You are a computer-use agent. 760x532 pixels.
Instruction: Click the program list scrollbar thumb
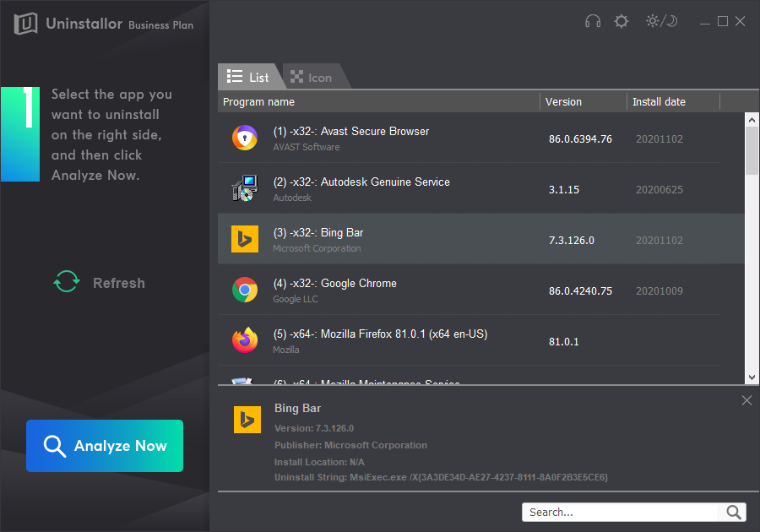click(x=752, y=150)
